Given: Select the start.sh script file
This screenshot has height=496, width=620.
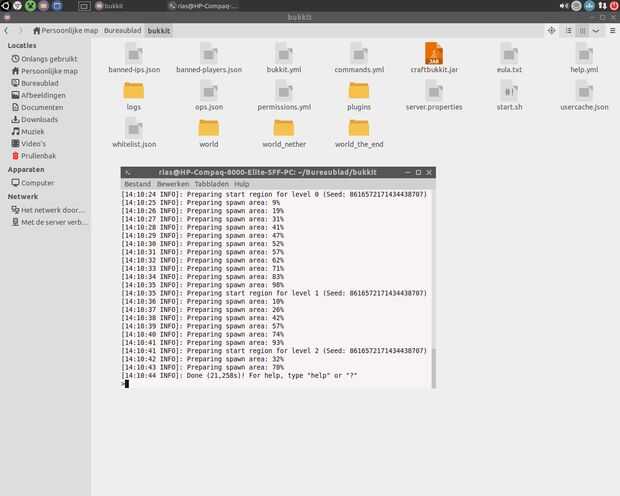Looking at the screenshot, I should click(509, 96).
